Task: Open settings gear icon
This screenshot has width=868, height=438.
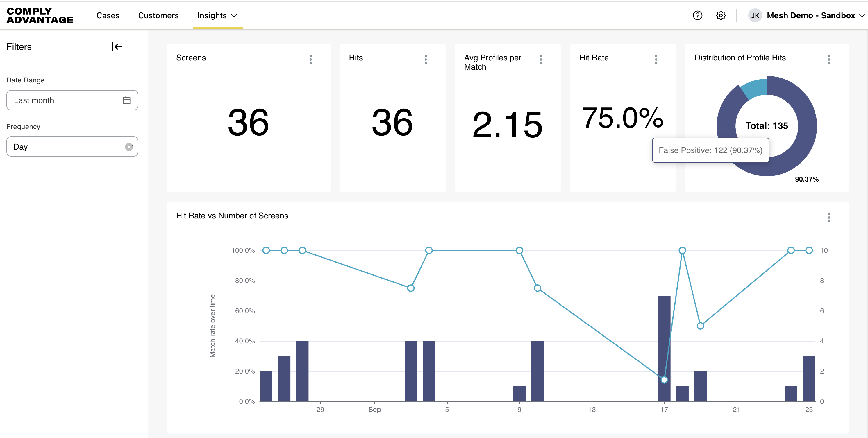Action: coord(720,15)
